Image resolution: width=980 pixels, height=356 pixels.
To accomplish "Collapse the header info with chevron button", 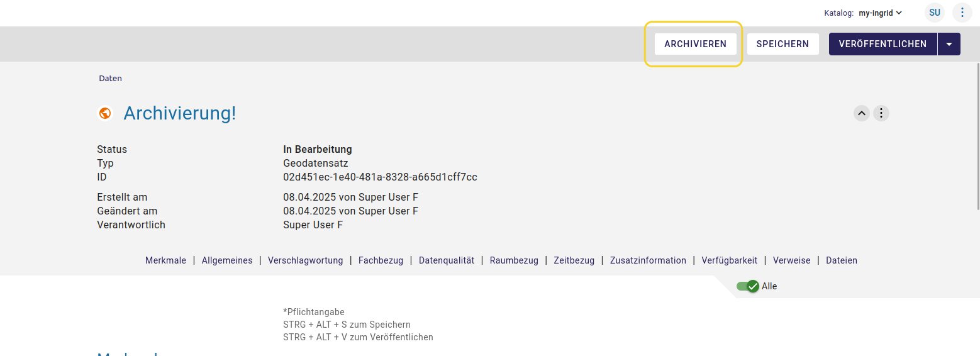I will click(862, 113).
